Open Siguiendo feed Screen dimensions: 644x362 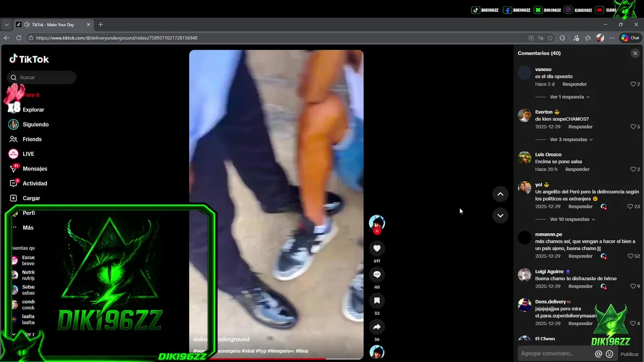29,124
